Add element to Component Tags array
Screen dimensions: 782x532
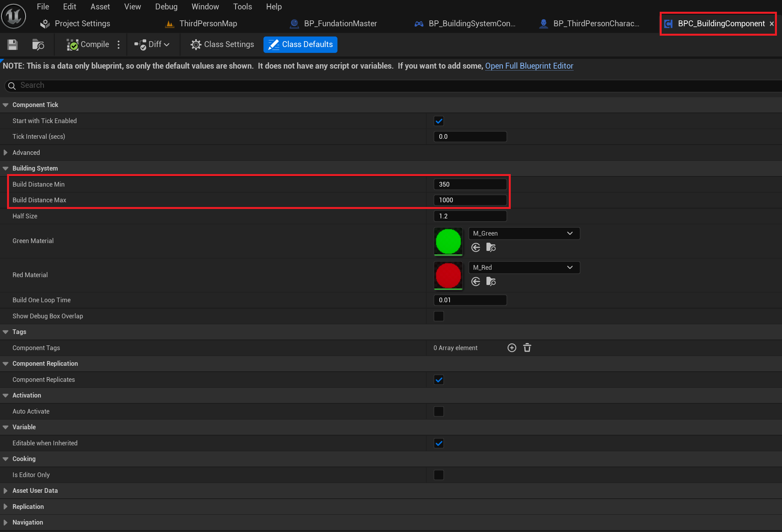coord(512,348)
